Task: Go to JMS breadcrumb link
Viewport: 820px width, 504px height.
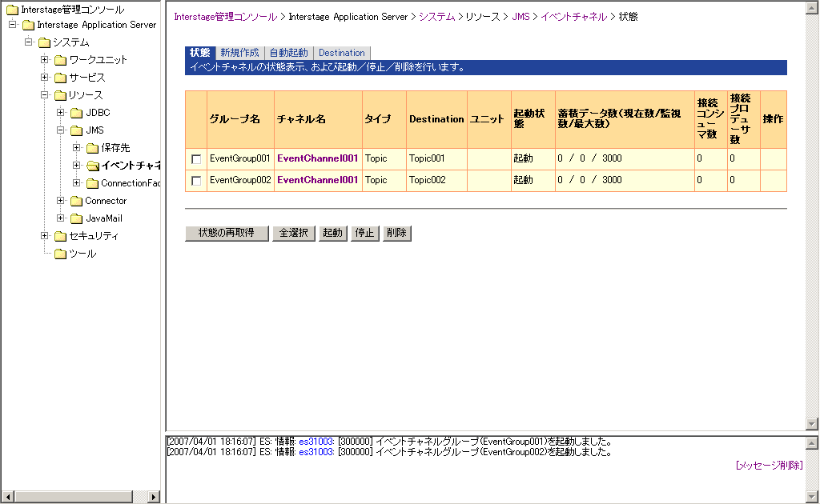Action: [x=521, y=17]
